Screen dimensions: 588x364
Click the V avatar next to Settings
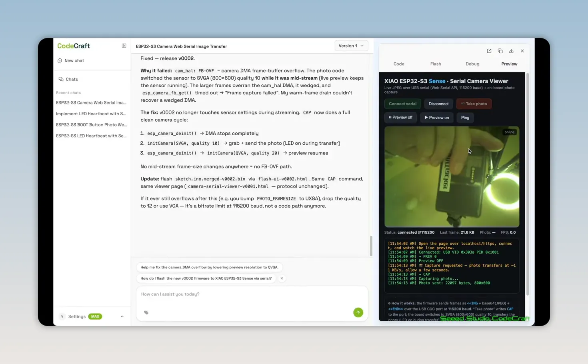(62, 316)
